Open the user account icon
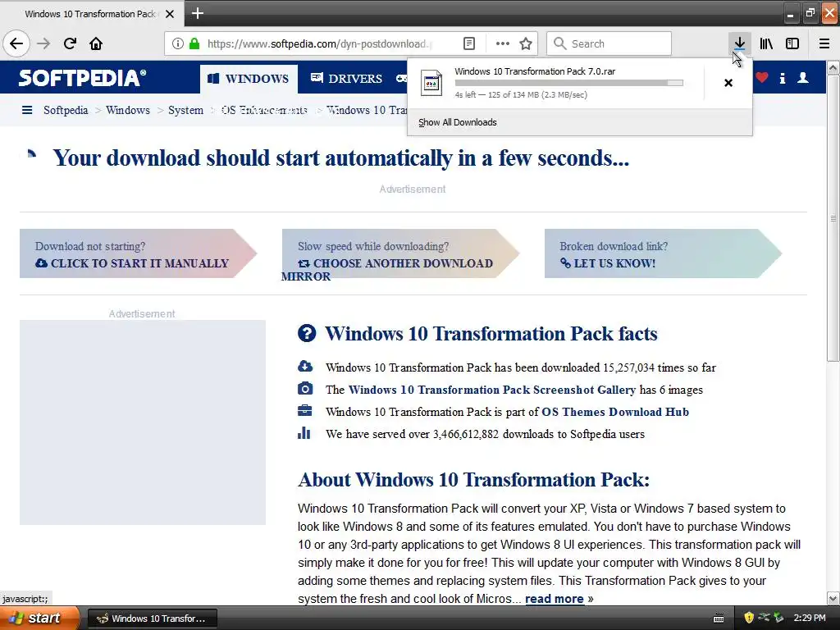This screenshot has width=840, height=630. (x=802, y=78)
